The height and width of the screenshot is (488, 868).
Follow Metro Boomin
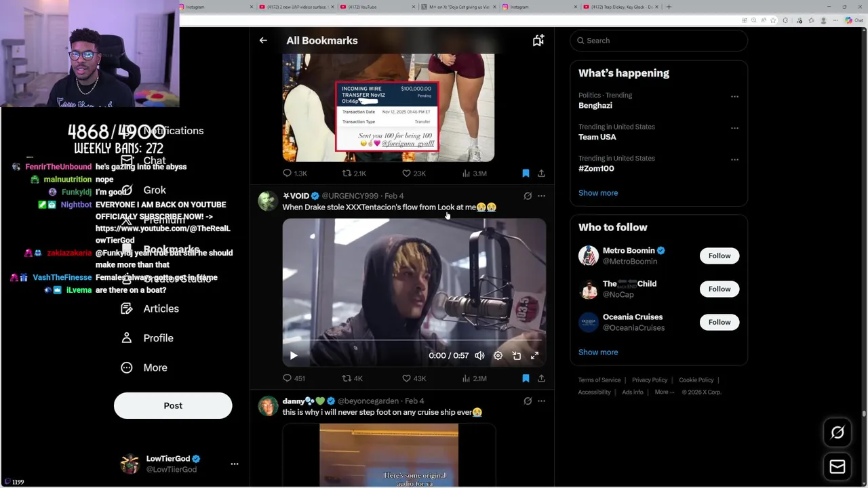point(719,256)
